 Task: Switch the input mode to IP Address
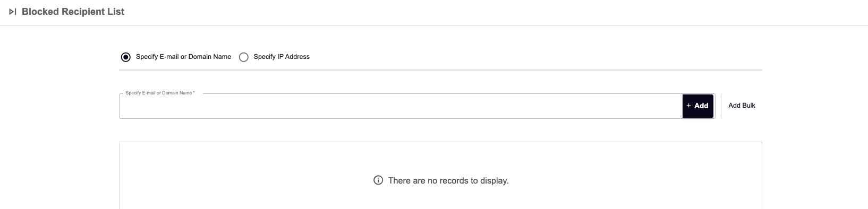[x=244, y=57]
